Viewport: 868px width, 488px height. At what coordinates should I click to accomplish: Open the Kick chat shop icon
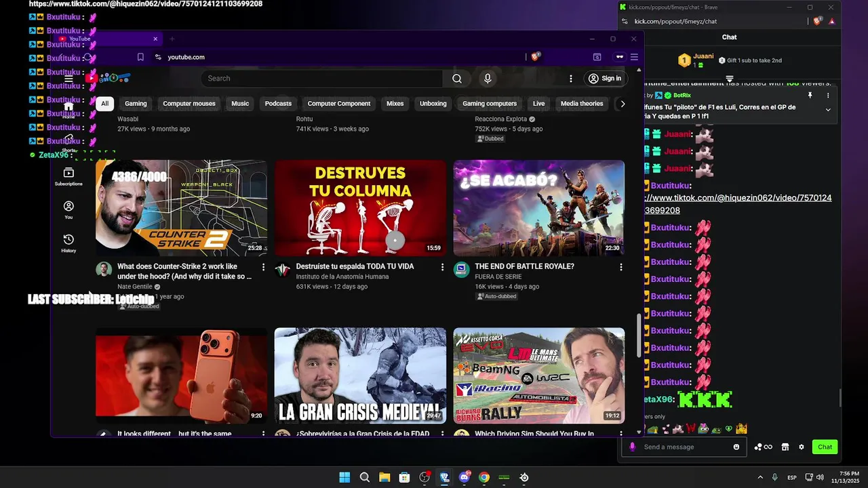coord(785,447)
